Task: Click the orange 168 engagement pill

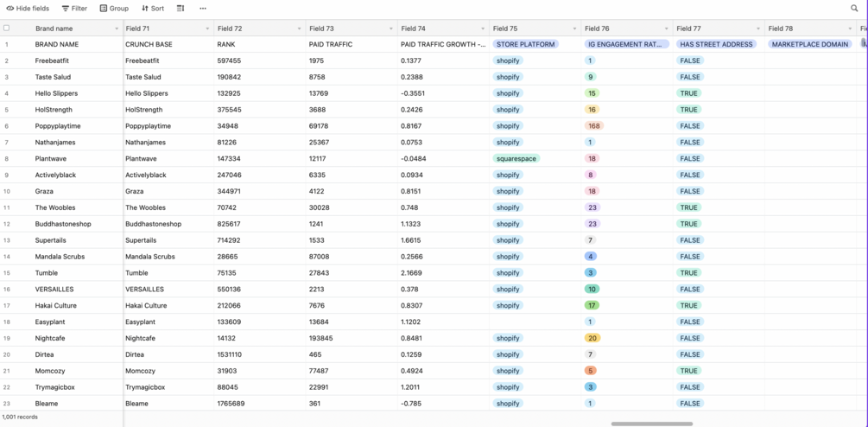Action: pos(594,126)
